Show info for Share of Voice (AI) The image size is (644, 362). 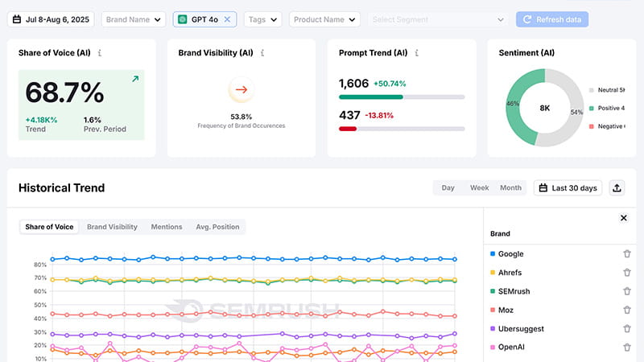click(99, 53)
